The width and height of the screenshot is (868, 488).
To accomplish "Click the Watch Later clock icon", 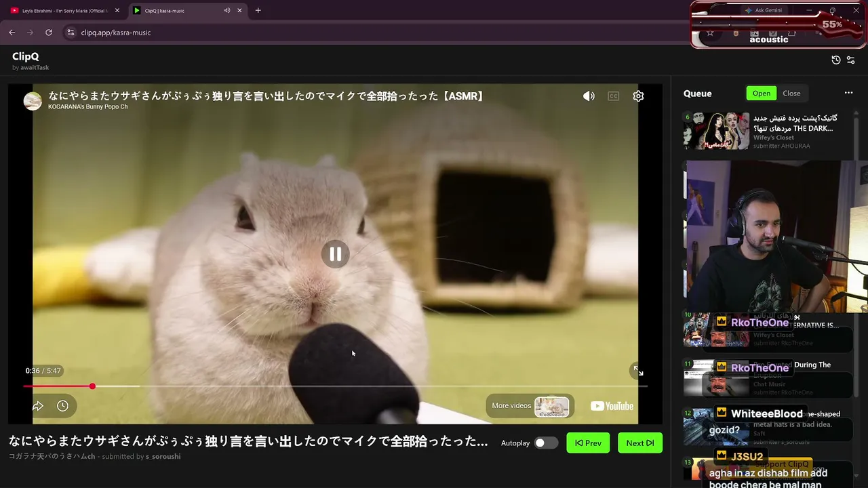I will (62, 406).
